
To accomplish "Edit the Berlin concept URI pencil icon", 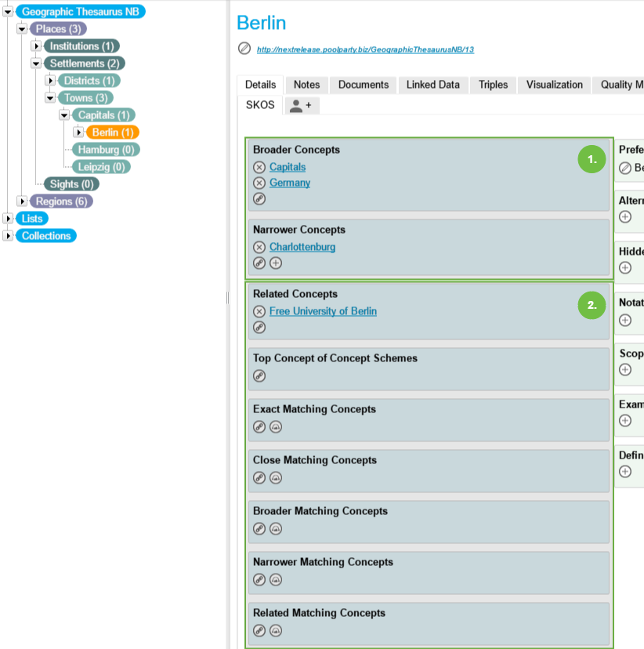I will pyautogui.click(x=244, y=49).
